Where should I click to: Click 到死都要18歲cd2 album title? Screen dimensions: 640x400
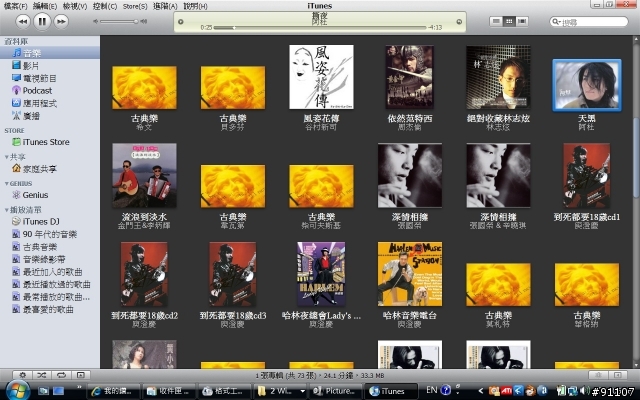(x=144, y=316)
